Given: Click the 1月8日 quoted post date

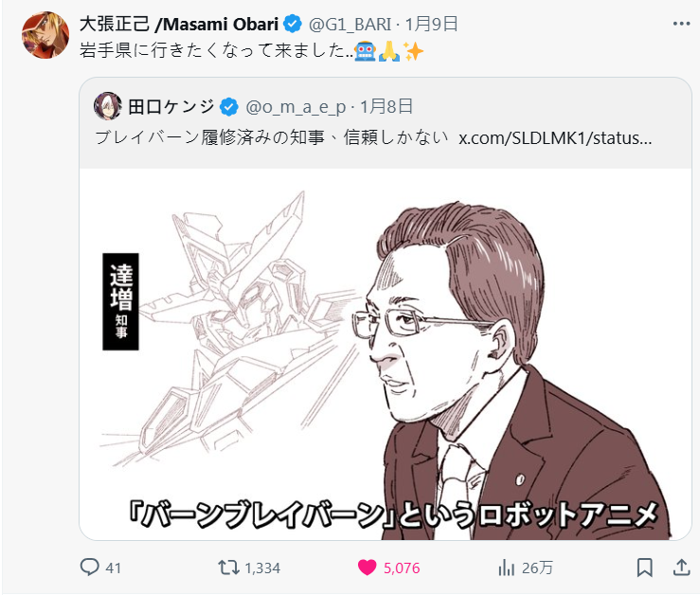Looking at the screenshot, I should tap(386, 107).
